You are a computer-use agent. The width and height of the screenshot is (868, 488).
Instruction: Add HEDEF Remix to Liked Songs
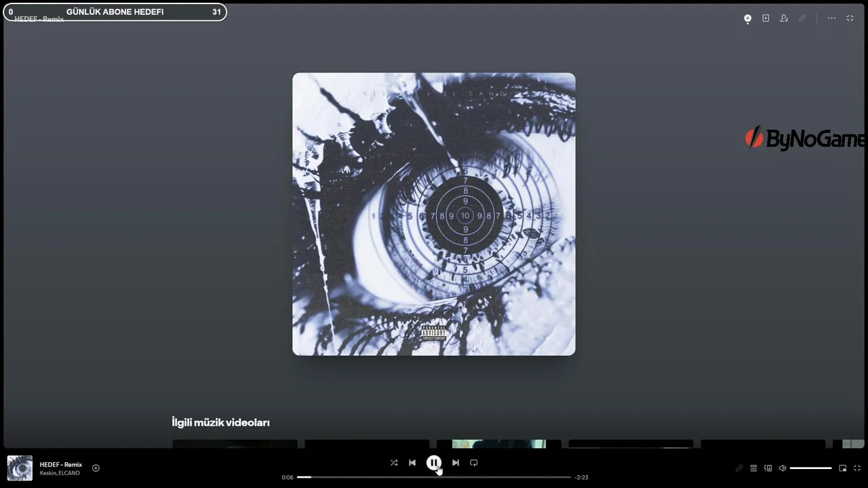96,468
